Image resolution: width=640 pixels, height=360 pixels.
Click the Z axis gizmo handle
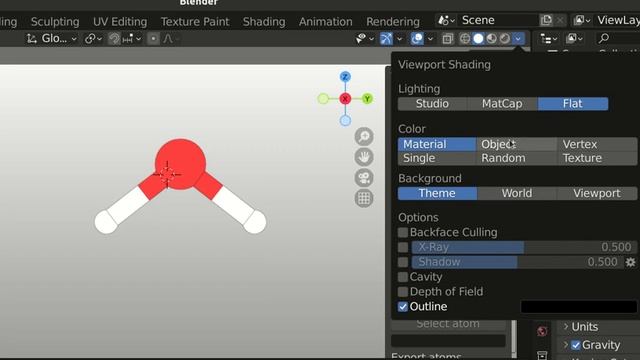(x=345, y=77)
